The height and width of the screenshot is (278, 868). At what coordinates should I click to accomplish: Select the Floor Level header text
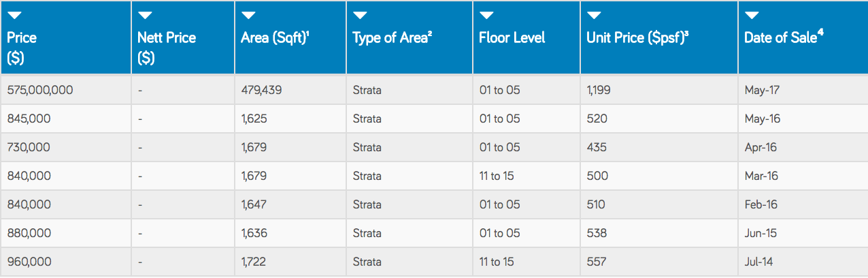[x=512, y=38]
